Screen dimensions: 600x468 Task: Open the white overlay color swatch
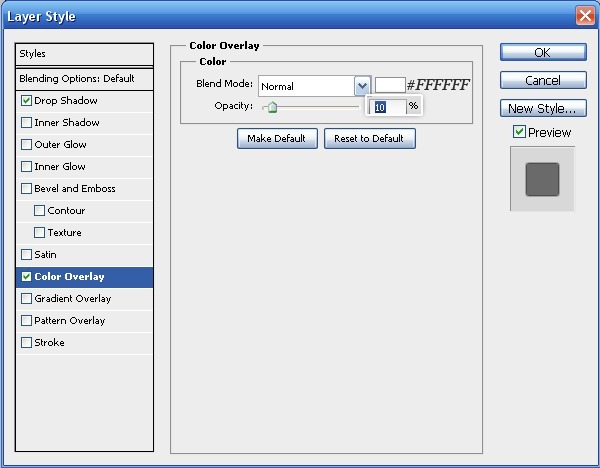389,86
